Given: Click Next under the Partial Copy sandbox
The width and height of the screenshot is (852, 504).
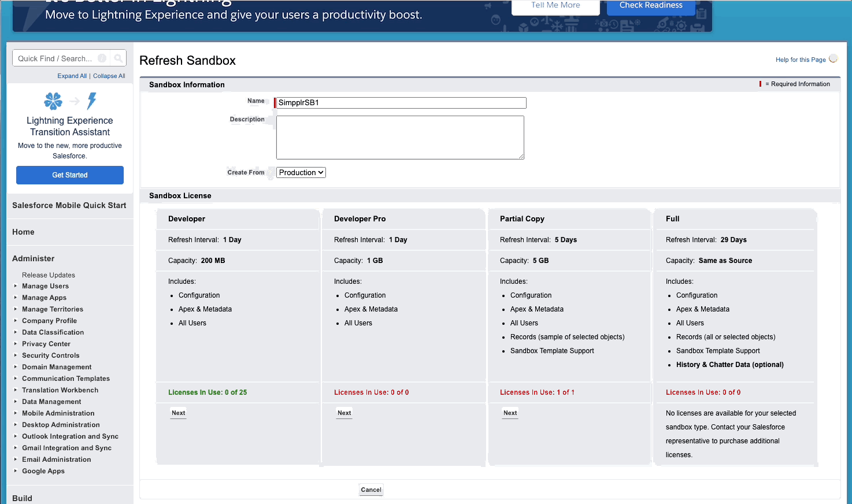Looking at the screenshot, I should coord(510,413).
